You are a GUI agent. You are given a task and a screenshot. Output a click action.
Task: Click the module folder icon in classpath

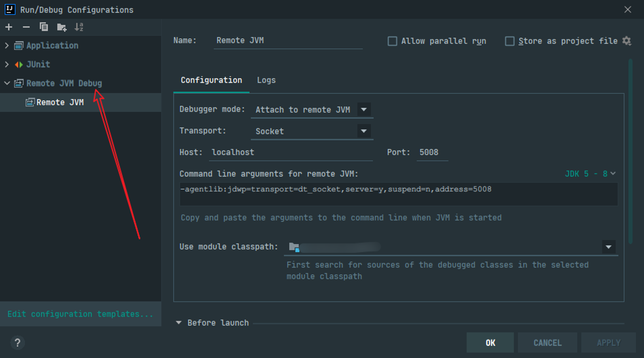pyautogui.click(x=294, y=247)
